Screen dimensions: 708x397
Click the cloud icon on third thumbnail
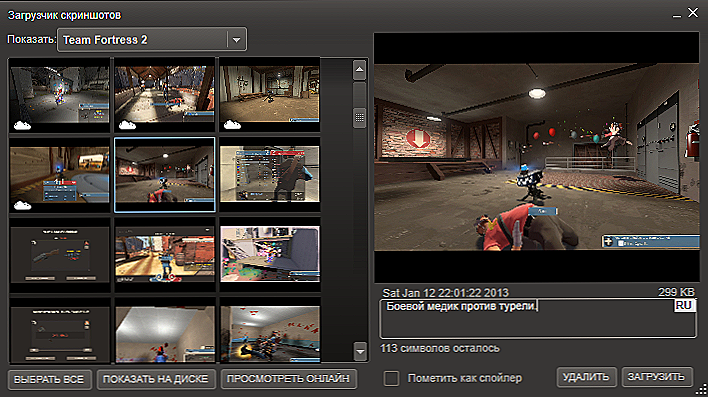(232, 125)
